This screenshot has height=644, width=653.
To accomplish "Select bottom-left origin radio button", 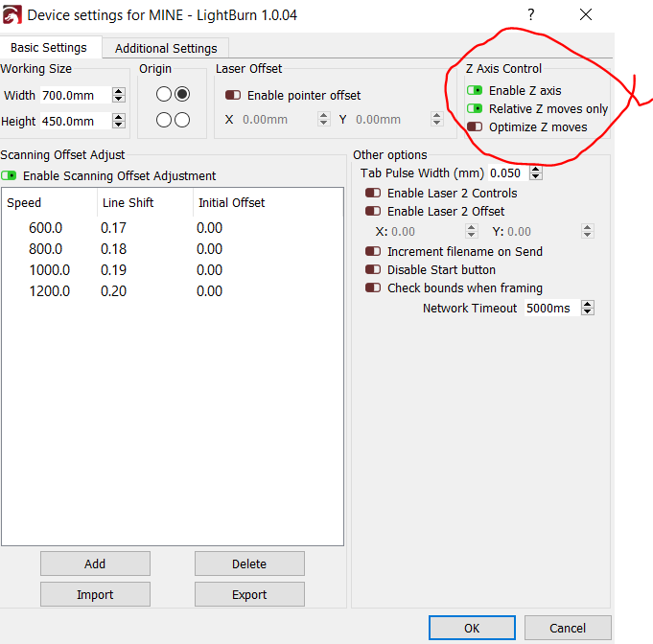I will click(164, 120).
